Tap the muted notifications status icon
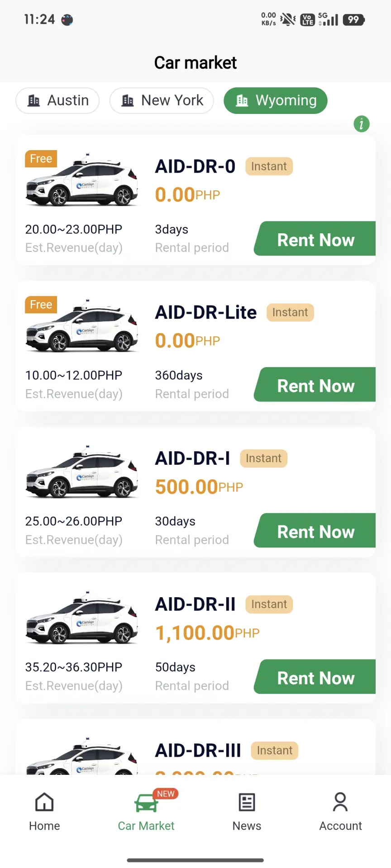Screen dimensions: 391x868 tap(288, 20)
